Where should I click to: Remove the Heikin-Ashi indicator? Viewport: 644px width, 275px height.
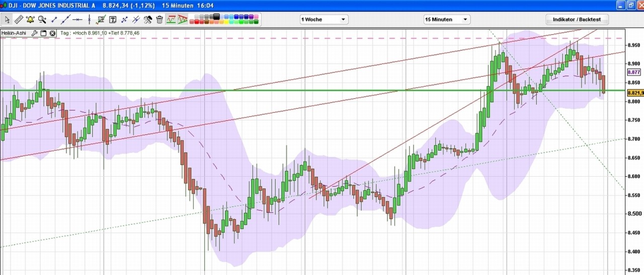click(x=52, y=33)
